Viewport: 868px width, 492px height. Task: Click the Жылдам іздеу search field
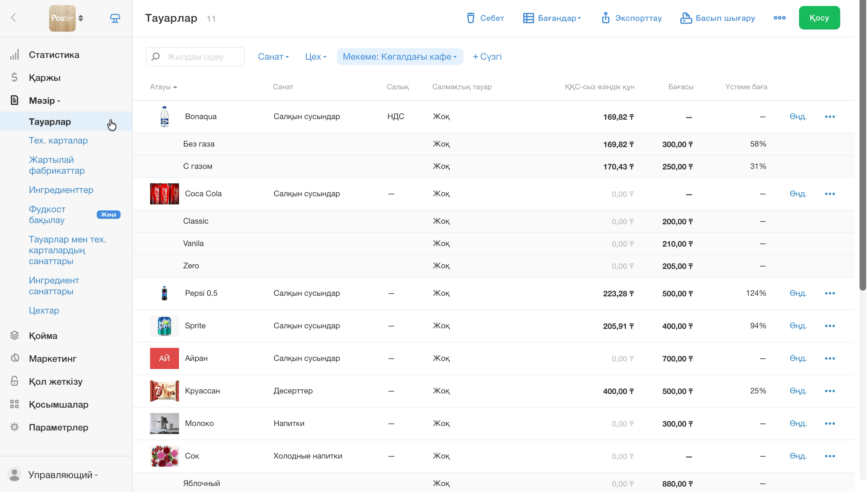click(x=195, y=56)
